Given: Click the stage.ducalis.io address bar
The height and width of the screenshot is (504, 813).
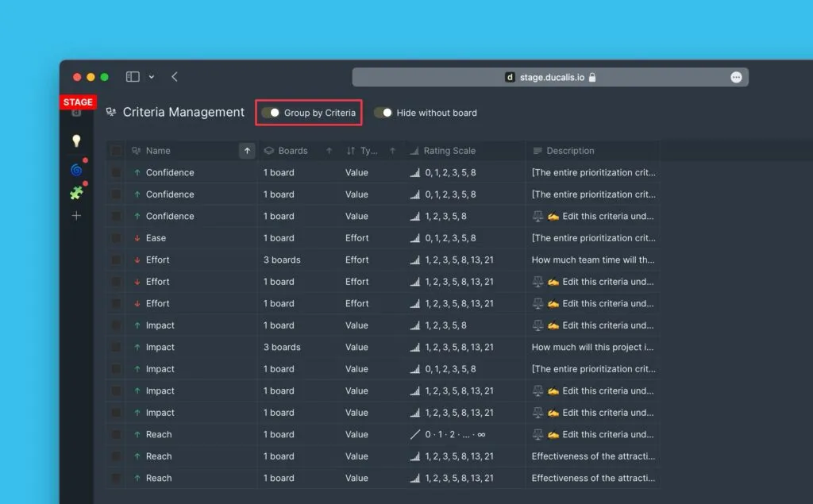Looking at the screenshot, I should [x=549, y=77].
